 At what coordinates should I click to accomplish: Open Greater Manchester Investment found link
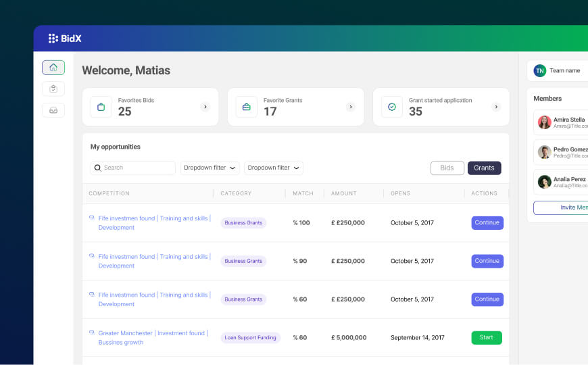click(153, 337)
